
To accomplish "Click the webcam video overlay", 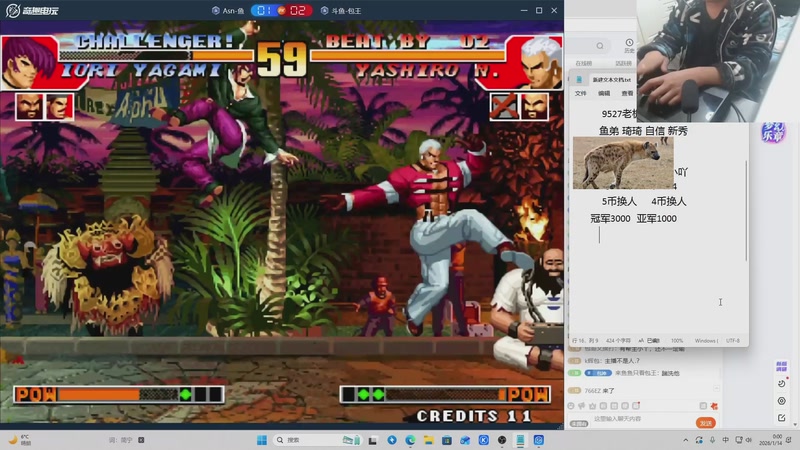I will point(718,61).
